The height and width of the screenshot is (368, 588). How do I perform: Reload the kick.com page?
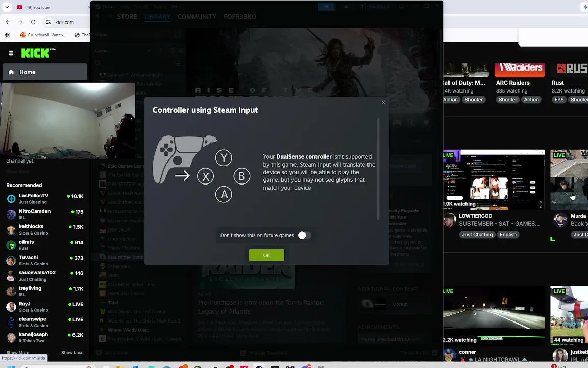tap(33, 22)
